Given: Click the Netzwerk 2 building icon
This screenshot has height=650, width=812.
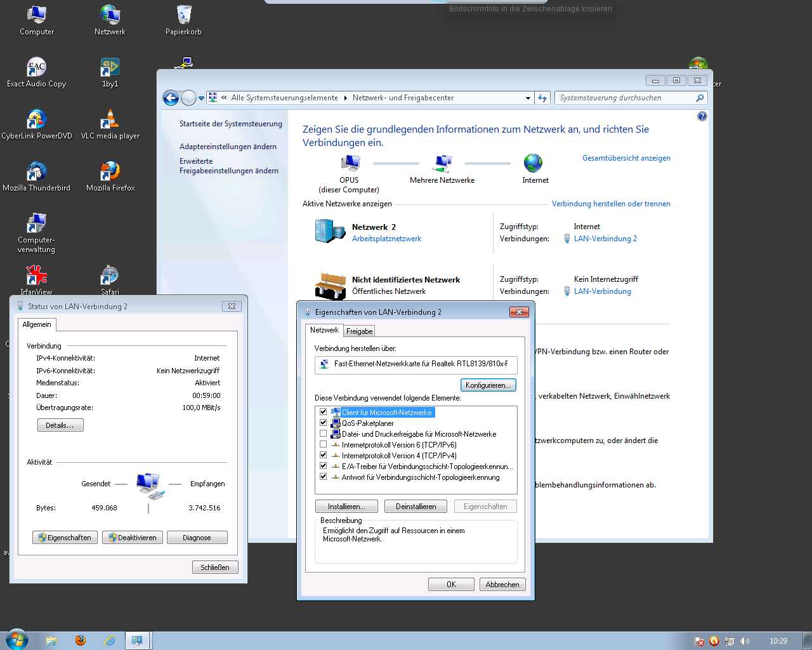Looking at the screenshot, I should click(x=330, y=231).
